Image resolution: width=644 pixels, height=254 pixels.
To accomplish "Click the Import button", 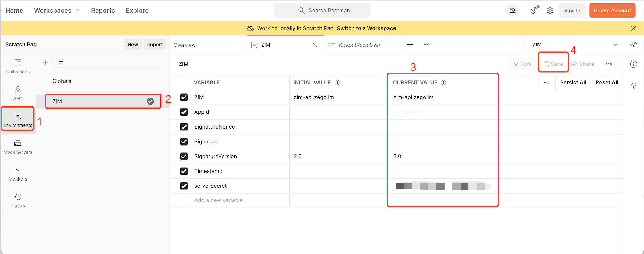I will point(155,45).
